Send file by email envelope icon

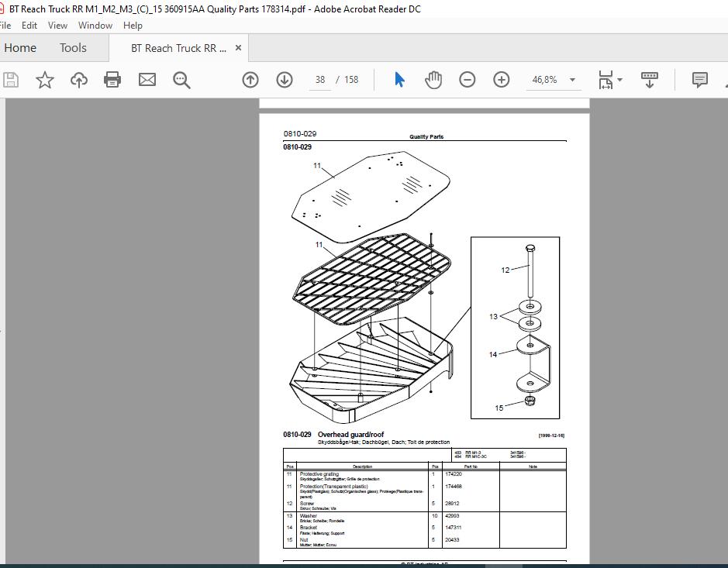tap(147, 80)
